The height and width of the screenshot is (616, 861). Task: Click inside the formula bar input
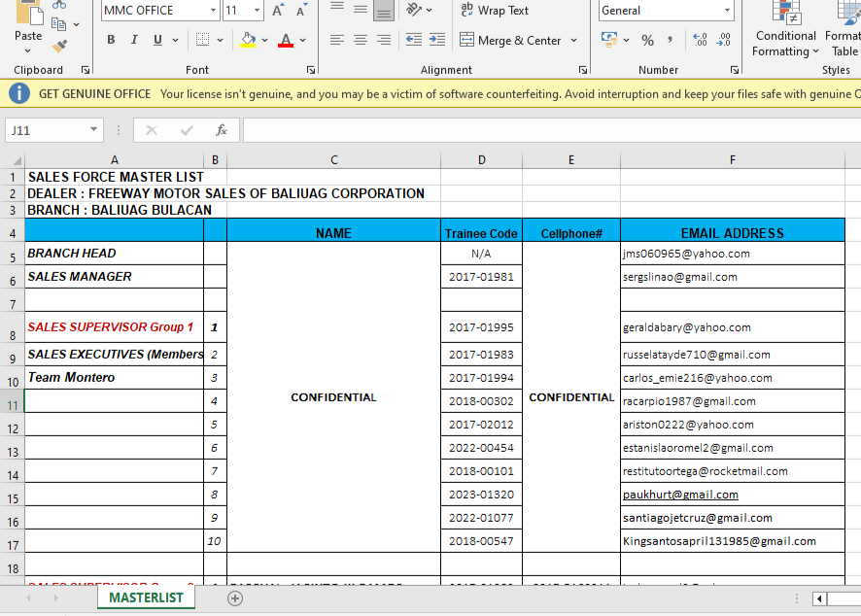tap(552, 130)
